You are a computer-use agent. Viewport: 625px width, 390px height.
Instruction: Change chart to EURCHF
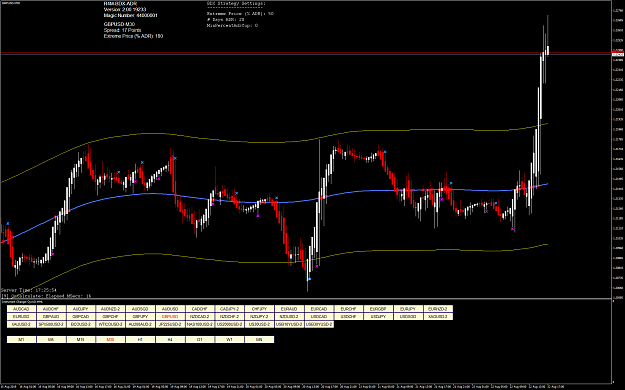tap(348, 309)
